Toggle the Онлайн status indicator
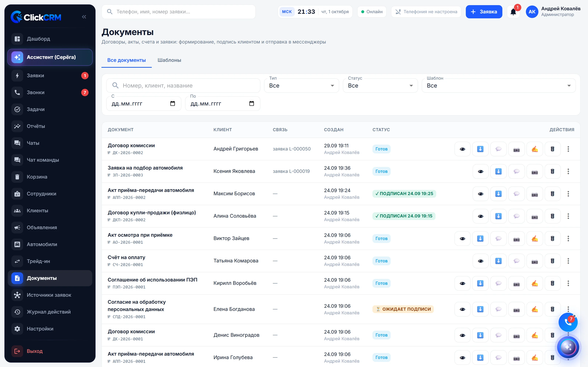 [x=372, y=12]
